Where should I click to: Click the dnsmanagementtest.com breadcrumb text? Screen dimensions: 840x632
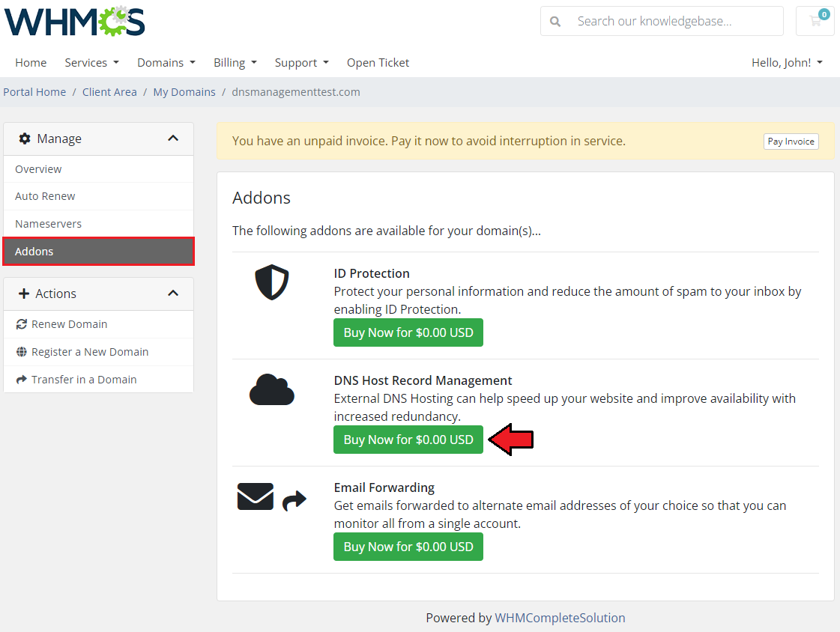pos(296,92)
